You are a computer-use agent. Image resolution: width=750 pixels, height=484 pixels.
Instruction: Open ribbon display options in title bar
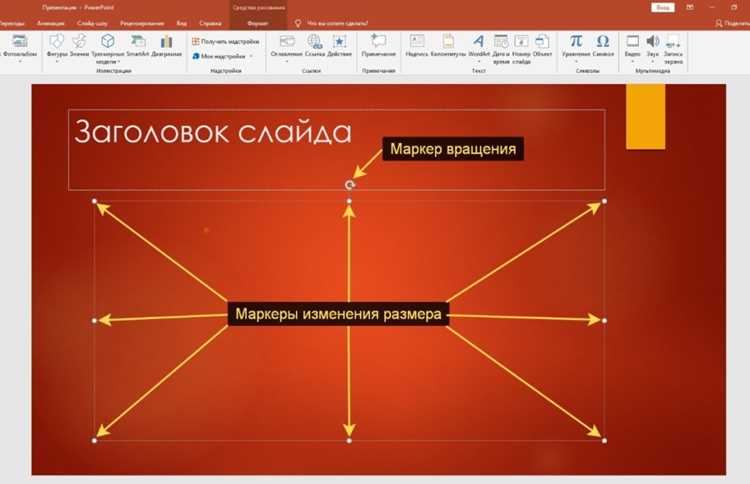click(690, 7)
